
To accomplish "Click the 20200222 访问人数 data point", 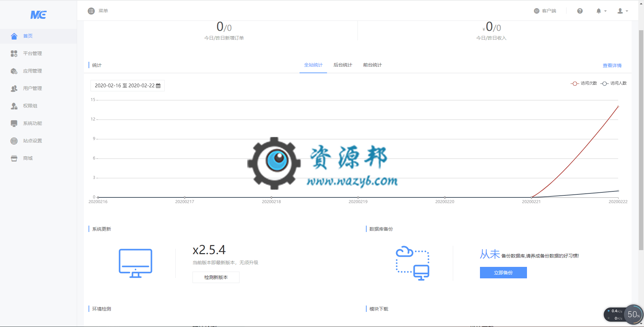I will (x=618, y=191).
